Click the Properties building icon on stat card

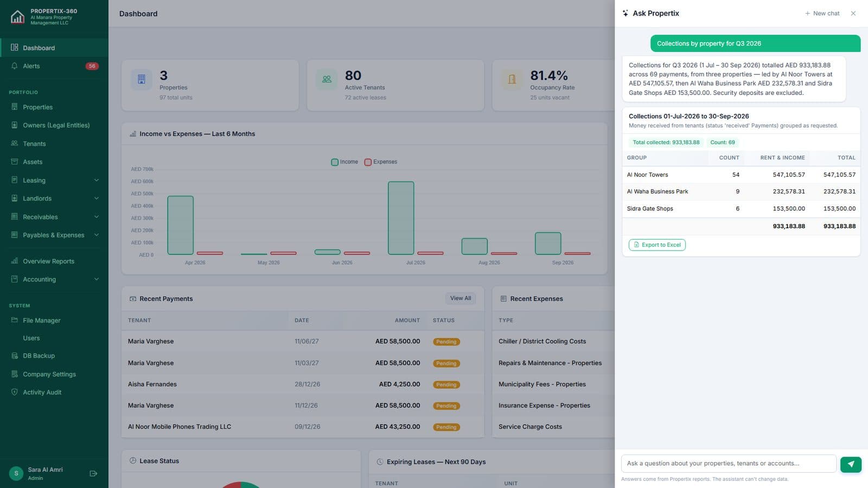coord(142,79)
